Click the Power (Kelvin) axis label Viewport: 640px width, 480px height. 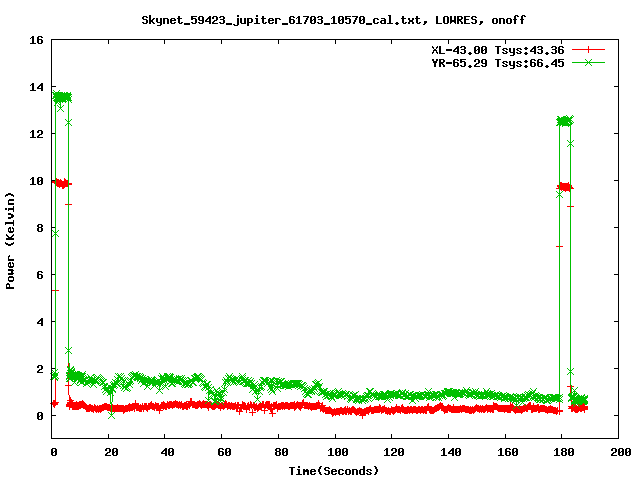(10, 241)
